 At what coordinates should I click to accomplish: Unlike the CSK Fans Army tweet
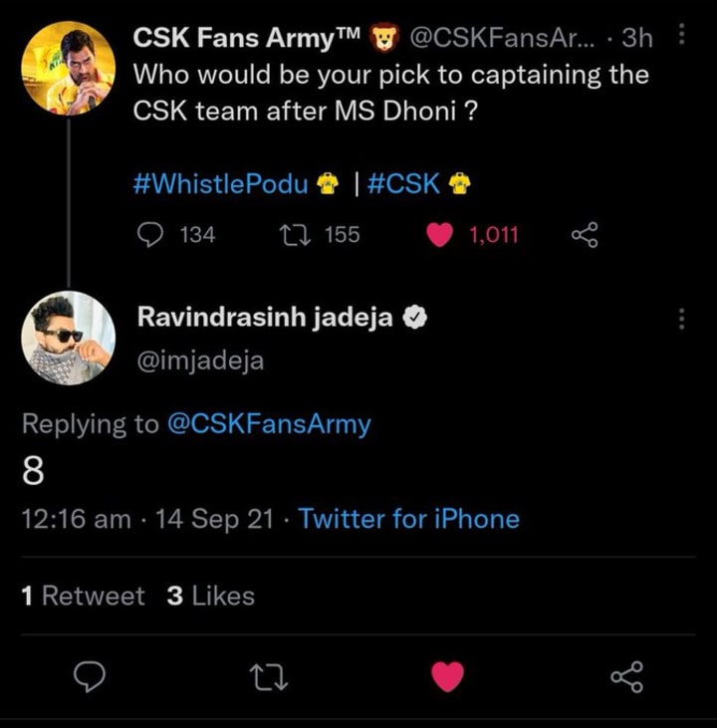pyautogui.click(x=439, y=235)
